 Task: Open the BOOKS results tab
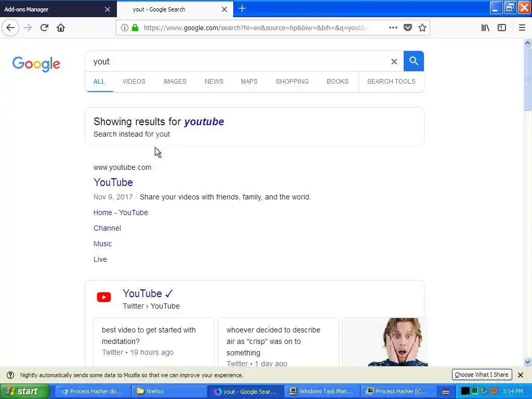tap(337, 82)
